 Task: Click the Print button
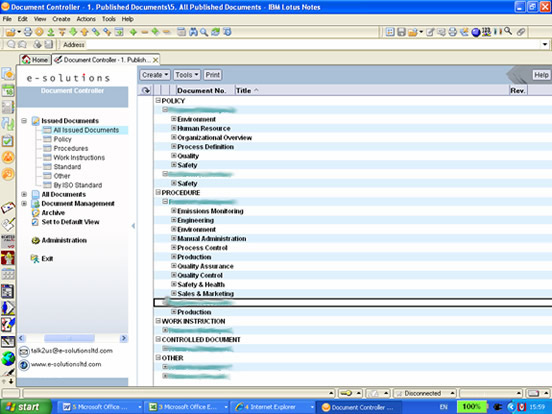coord(213,75)
